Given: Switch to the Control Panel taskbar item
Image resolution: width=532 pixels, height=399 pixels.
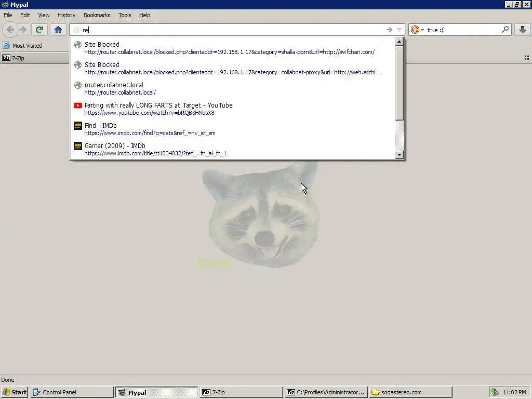Looking at the screenshot, I should [72, 392].
